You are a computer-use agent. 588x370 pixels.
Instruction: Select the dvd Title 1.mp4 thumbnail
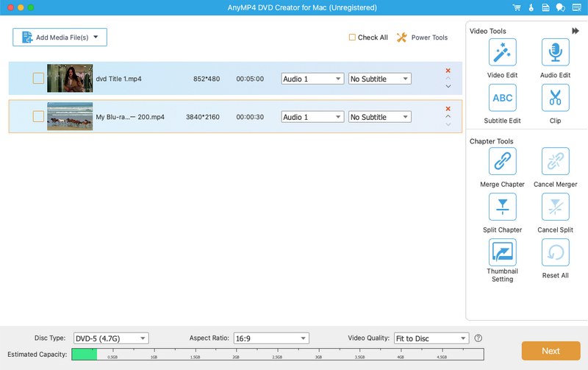[x=70, y=78]
